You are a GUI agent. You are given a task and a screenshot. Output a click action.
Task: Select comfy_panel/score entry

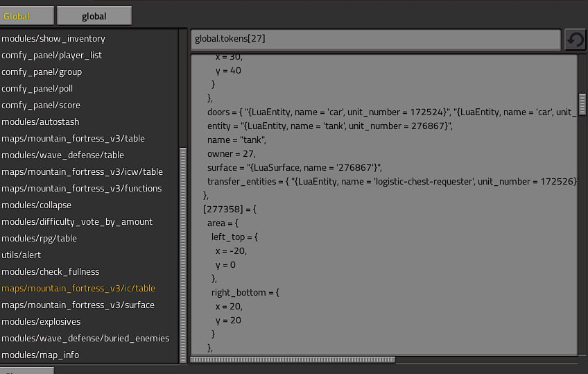pos(41,105)
